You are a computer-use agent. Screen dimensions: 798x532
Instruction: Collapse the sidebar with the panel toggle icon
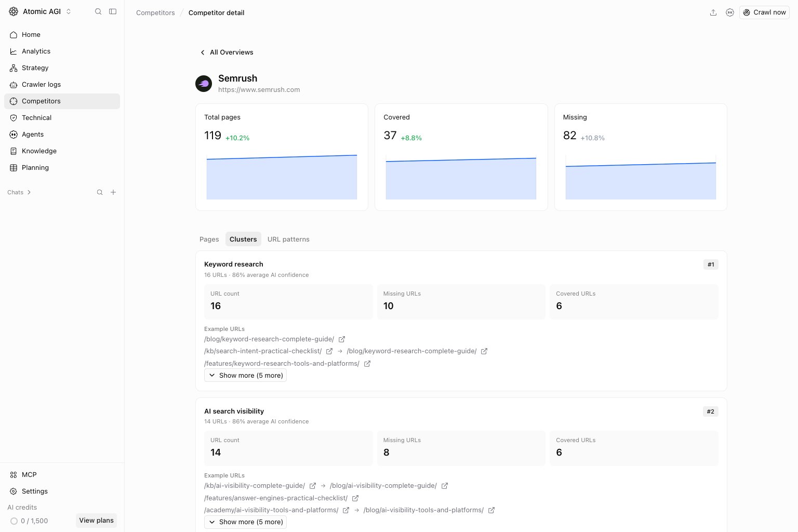coord(113,11)
